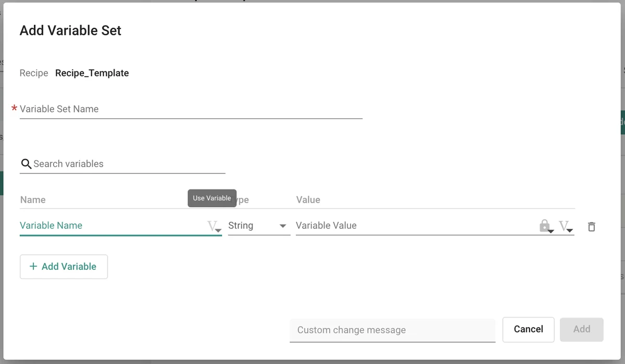The height and width of the screenshot is (364, 625).
Task: Cancel the Add Variable Set dialog
Action: pos(528,329)
